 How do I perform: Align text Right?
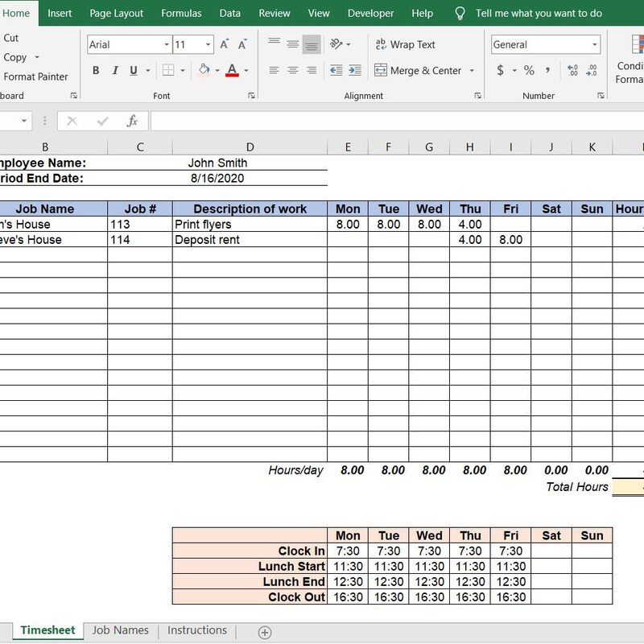(312, 70)
